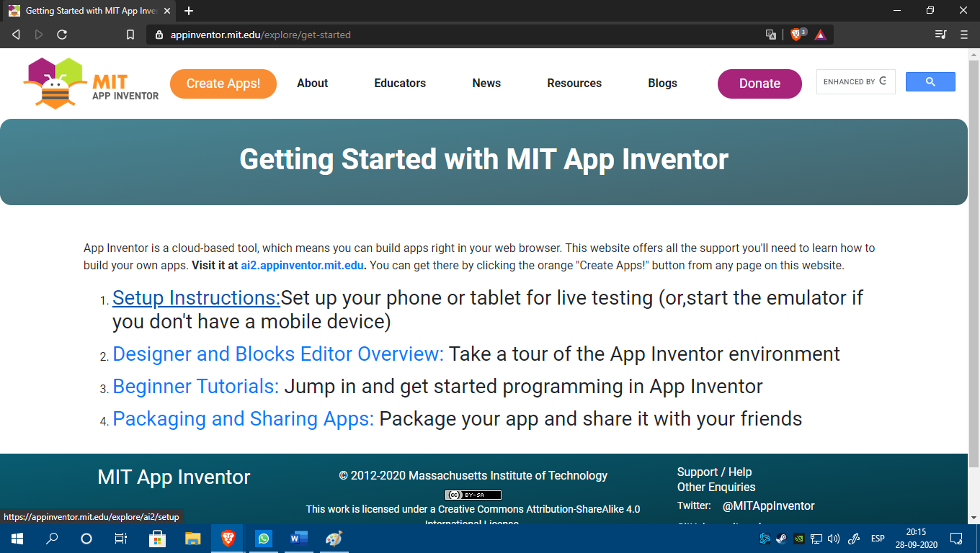Open the browser hamburger menu
This screenshot has height=553, width=980.
963,34
